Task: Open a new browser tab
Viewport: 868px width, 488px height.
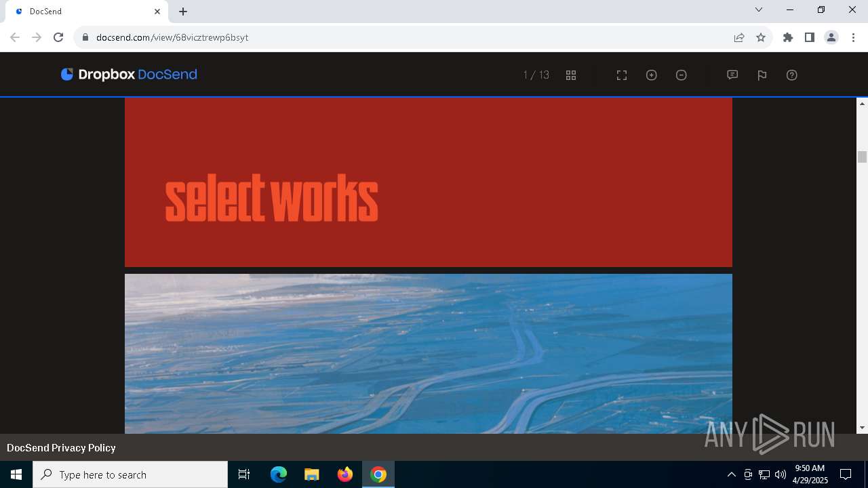Action: [x=183, y=12]
